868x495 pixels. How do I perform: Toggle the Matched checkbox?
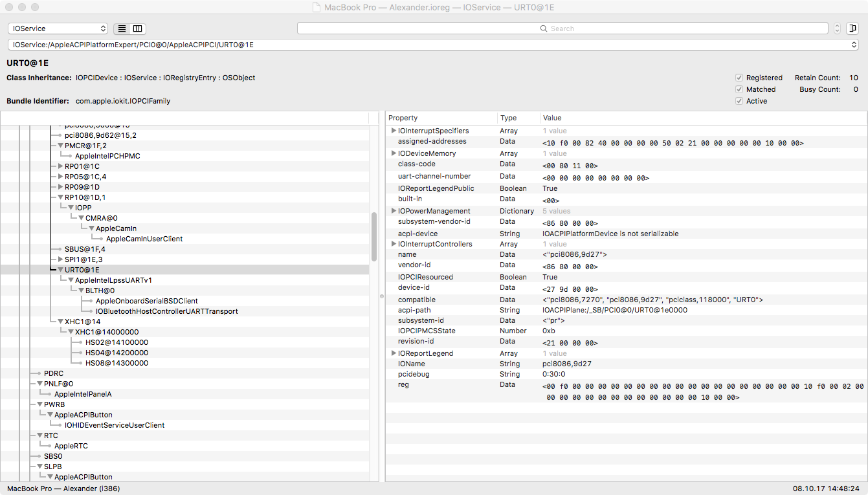pos(739,89)
